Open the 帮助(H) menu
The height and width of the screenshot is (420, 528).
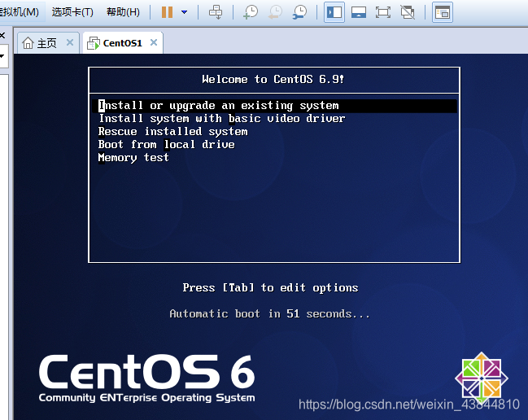(x=123, y=12)
